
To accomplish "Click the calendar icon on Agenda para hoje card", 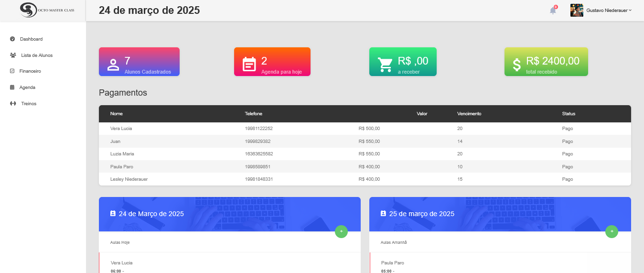I will 249,64.
